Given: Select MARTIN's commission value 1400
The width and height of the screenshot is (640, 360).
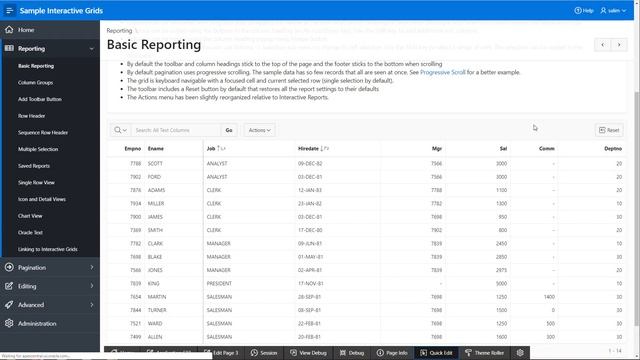Looking at the screenshot, I should [x=549, y=297].
